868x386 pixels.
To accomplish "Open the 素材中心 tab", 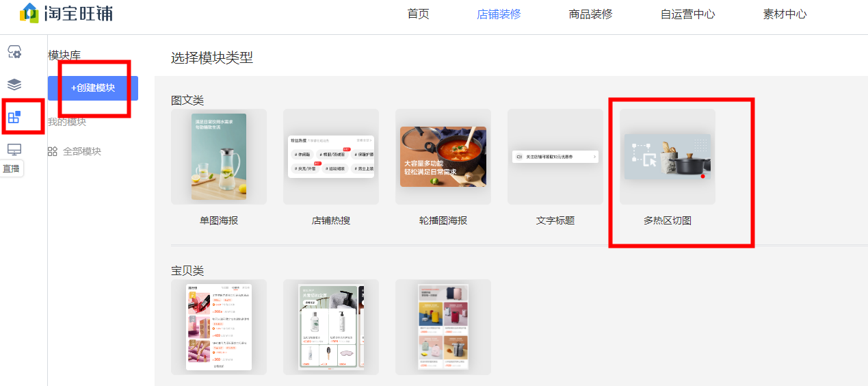I will click(785, 14).
